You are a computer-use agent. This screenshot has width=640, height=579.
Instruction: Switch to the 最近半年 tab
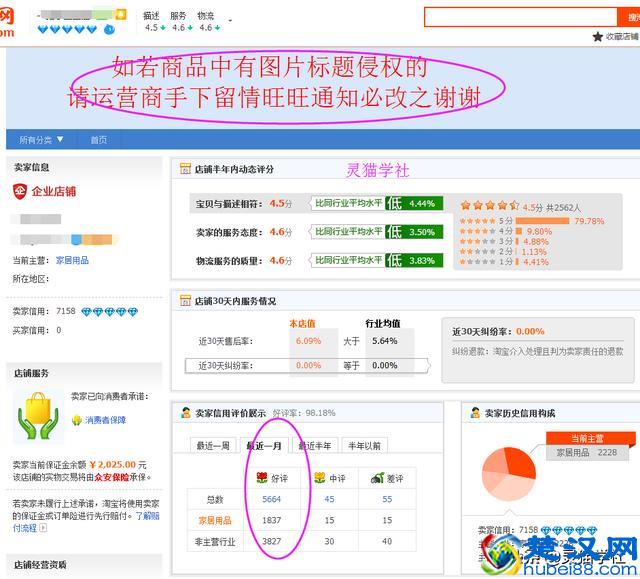315,446
